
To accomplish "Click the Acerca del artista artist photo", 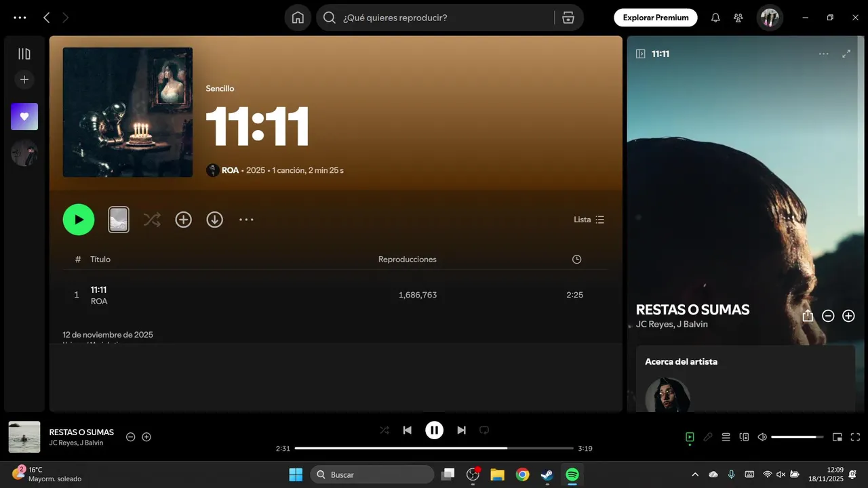I will point(668,396).
